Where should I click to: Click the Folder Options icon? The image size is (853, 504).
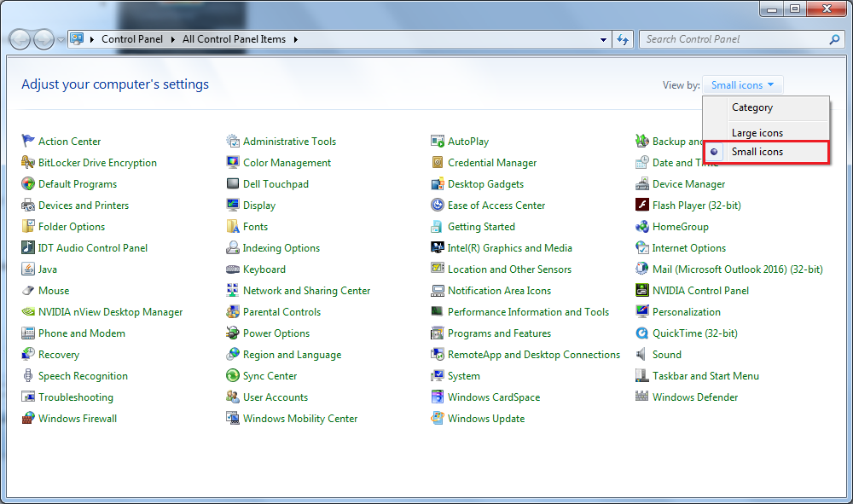pyautogui.click(x=28, y=226)
